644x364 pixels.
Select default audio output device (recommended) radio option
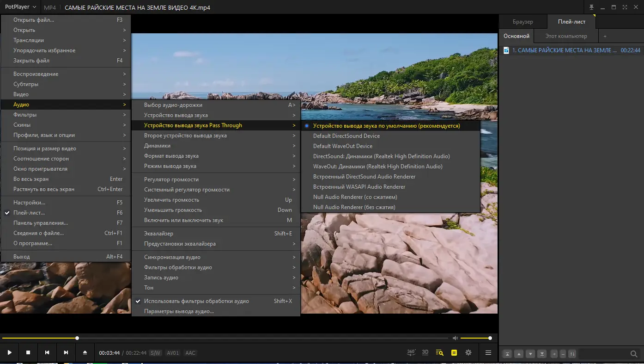click(386, 126)
